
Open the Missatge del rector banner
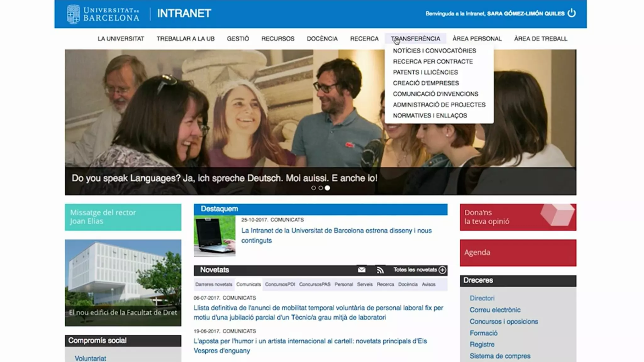point(123,217)
